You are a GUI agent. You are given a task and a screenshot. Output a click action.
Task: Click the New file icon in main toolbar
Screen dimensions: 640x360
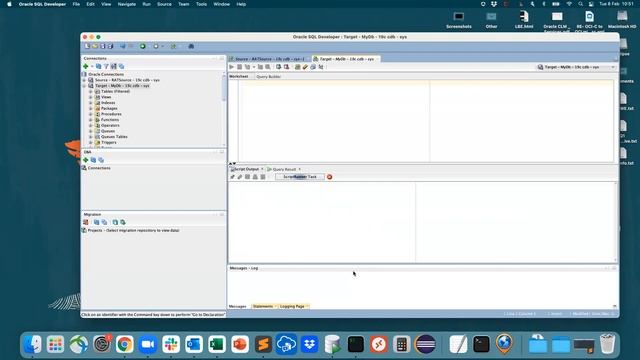click(87, 47)
